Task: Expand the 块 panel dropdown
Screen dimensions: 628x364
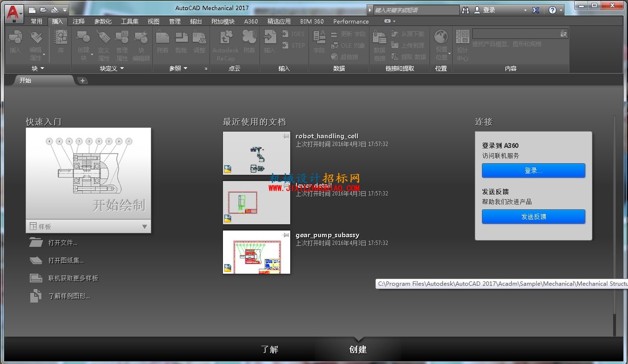Action: (x=38, y=69)
